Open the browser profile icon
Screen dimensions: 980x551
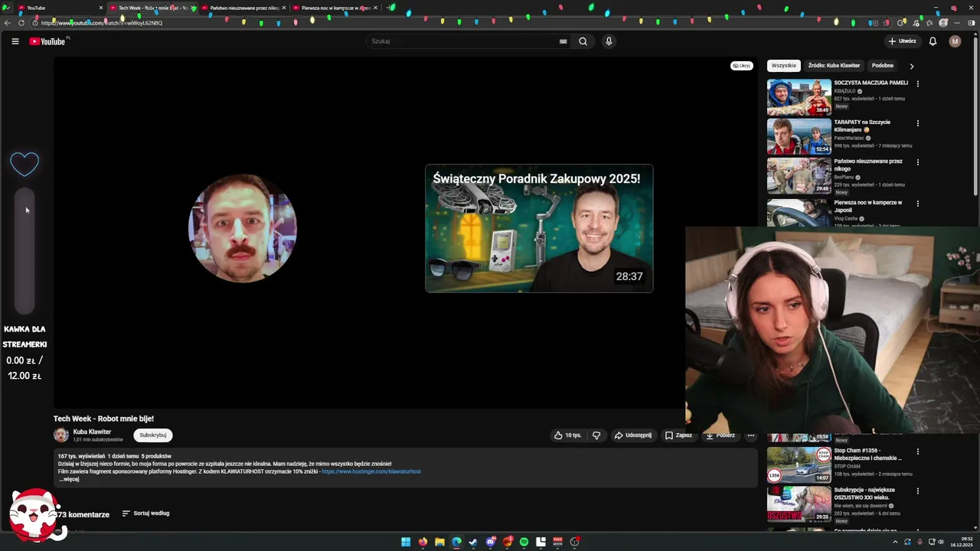943,23
